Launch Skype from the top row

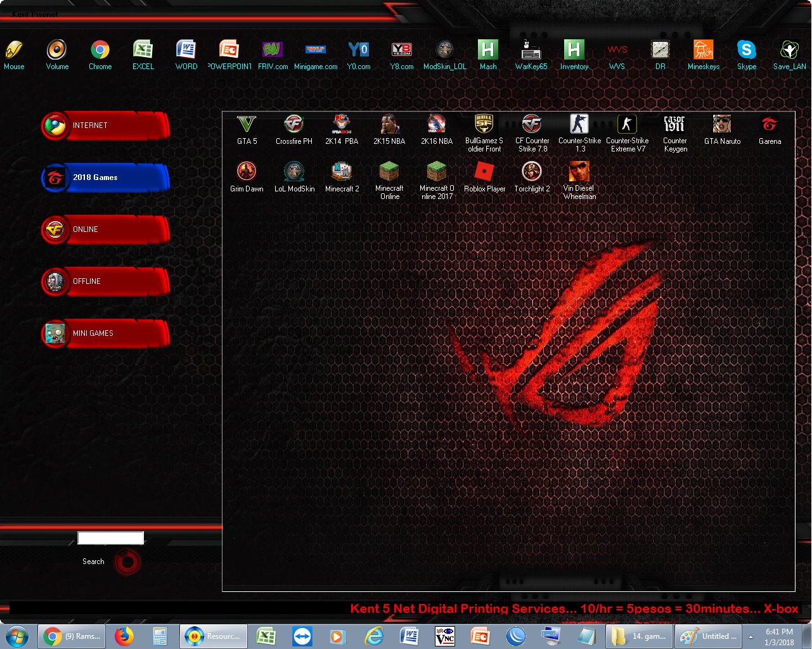pos(747,55)
